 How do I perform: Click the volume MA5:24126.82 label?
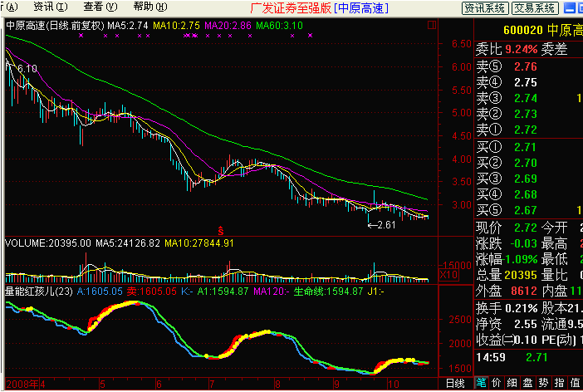[x=128, y=243]
